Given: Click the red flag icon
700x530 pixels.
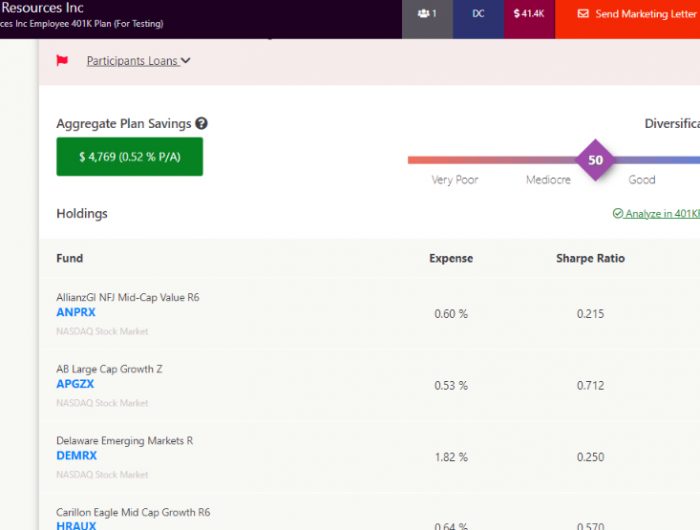Looking at the screenshot, I should [x=62, y=61].
